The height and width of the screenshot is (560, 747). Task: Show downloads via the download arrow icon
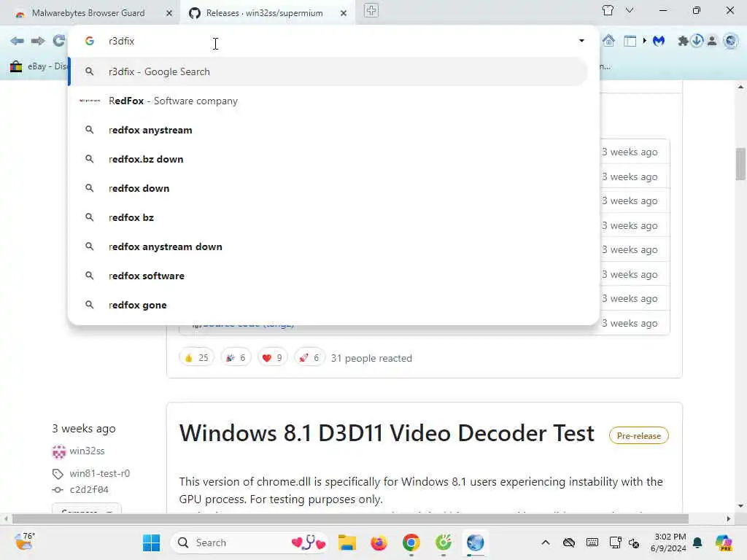(x=697, y=41)
